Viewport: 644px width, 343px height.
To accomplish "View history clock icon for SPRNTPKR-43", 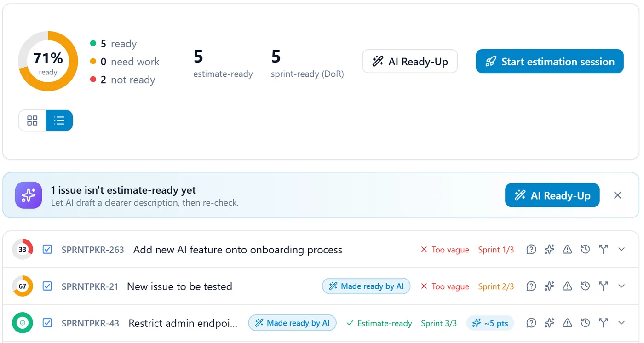I will pyautogui.click(x=585, y=323).
